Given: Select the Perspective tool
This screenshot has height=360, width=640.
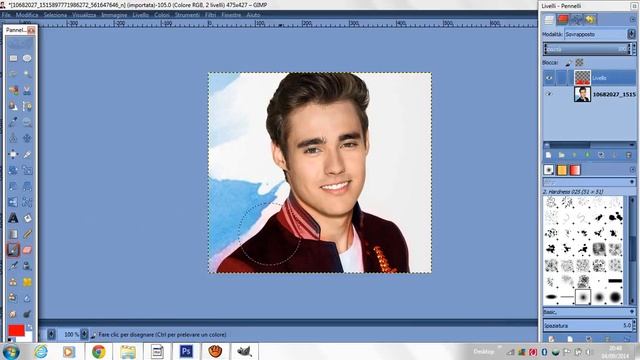Looking at the screenshot, I should pos(27,186).
